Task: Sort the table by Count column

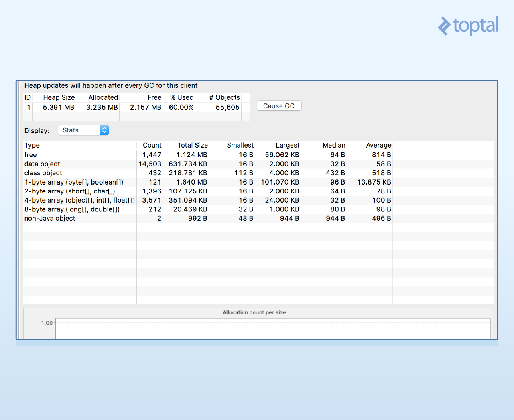Action: (x=152, y=145)
